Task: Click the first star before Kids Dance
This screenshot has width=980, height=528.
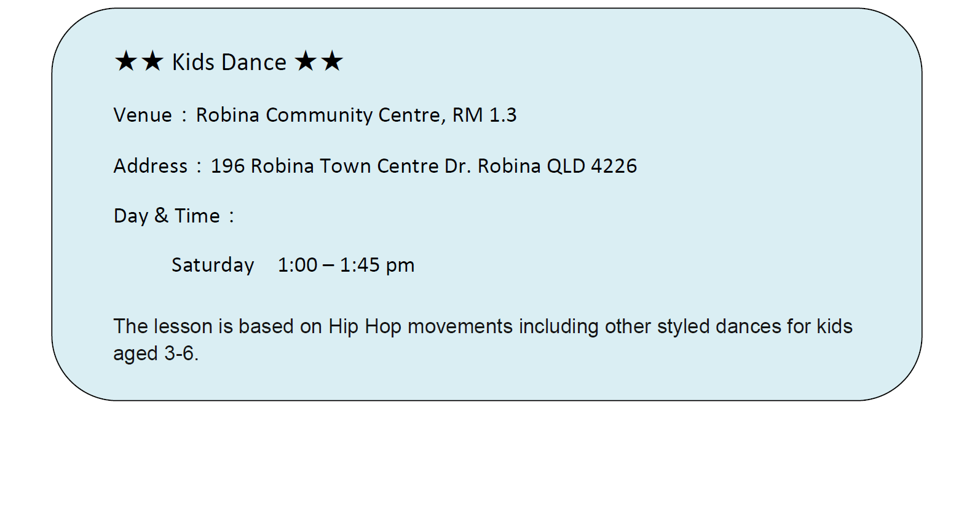Action: 126,61
